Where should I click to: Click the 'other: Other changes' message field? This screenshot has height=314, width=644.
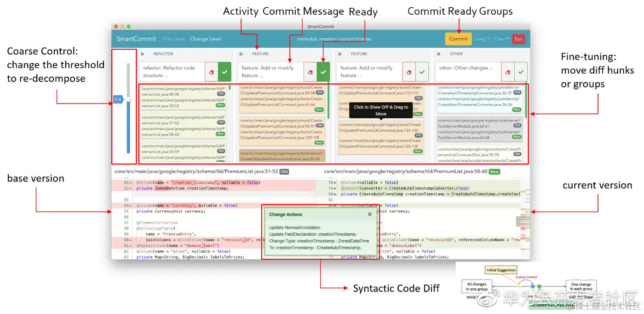[468, 72]
